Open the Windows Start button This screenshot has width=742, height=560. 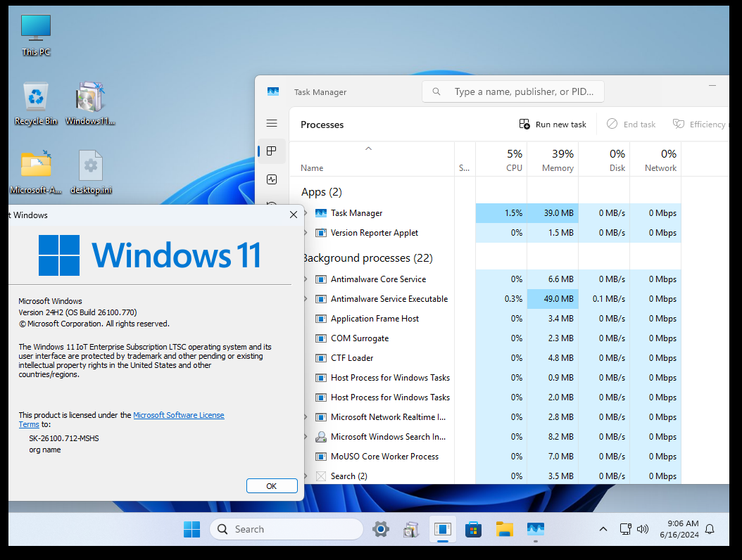[191, 529]
